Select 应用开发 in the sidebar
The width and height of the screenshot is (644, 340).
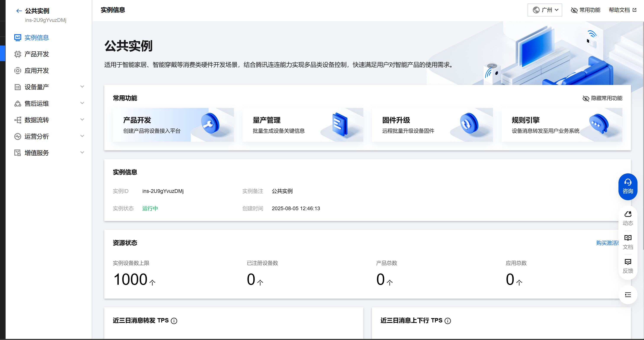click(37, 71)
